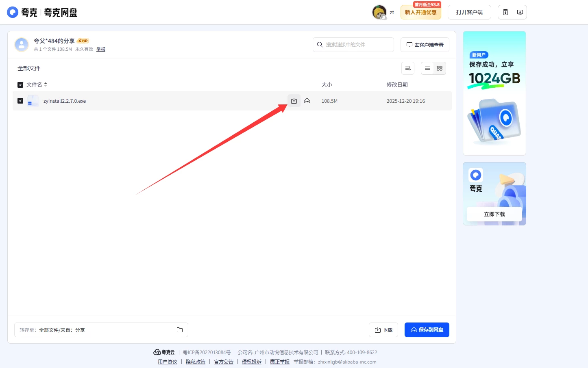Sort by 文件名 column header arrows
The height and width of the screenshot is (368, 588).
(46, 84)
